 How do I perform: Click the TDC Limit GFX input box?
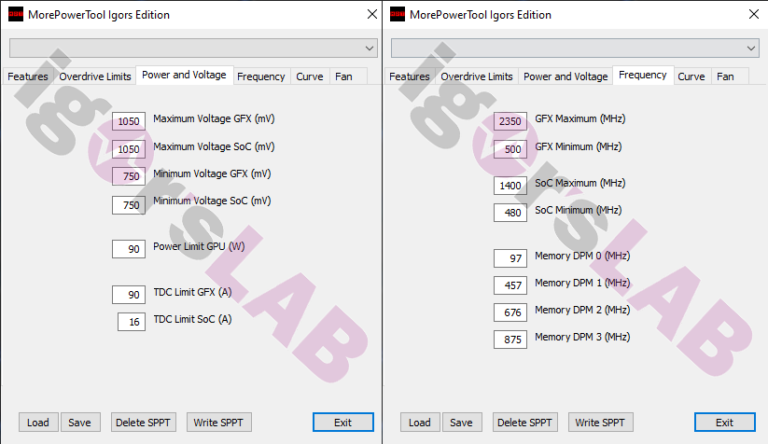pyautogui.click(x=129, y=295)
